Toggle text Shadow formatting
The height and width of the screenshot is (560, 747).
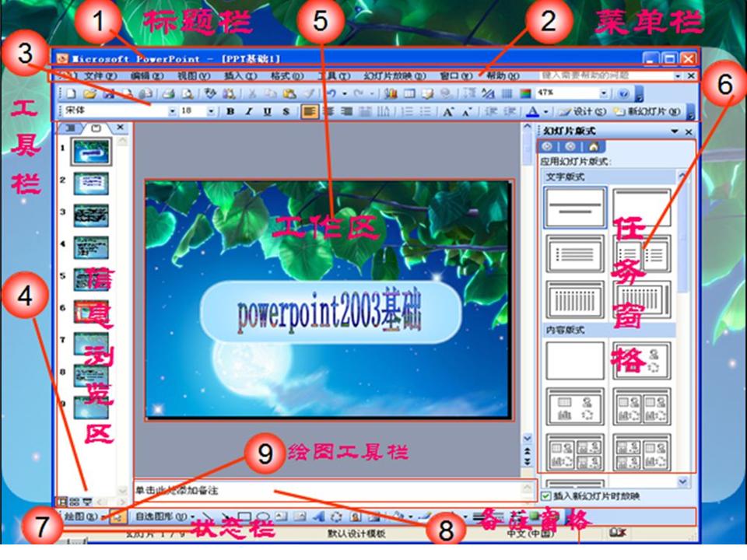click(x=286, y=111)
